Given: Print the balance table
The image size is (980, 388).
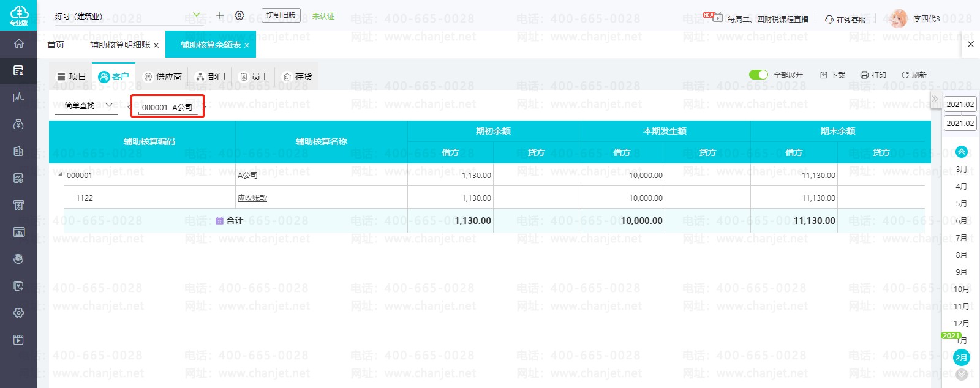Looking at the screenshot, I should (873, 75).
